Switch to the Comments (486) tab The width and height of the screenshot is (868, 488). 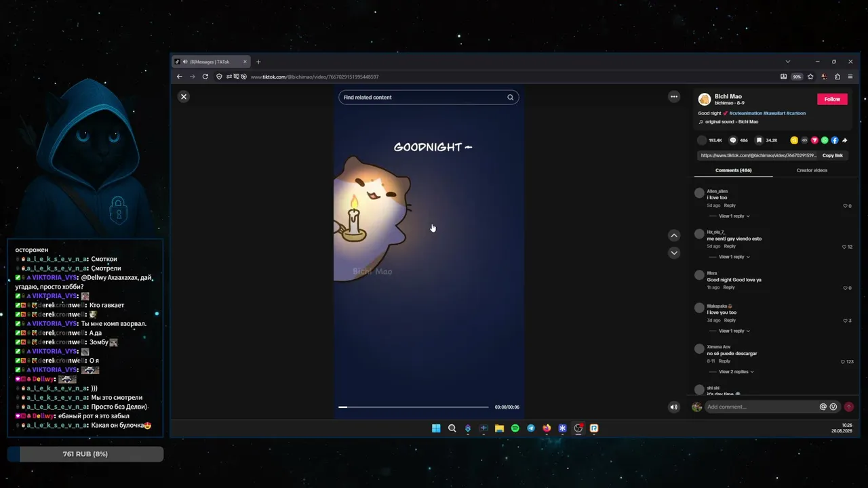click(x=733, y=170)
